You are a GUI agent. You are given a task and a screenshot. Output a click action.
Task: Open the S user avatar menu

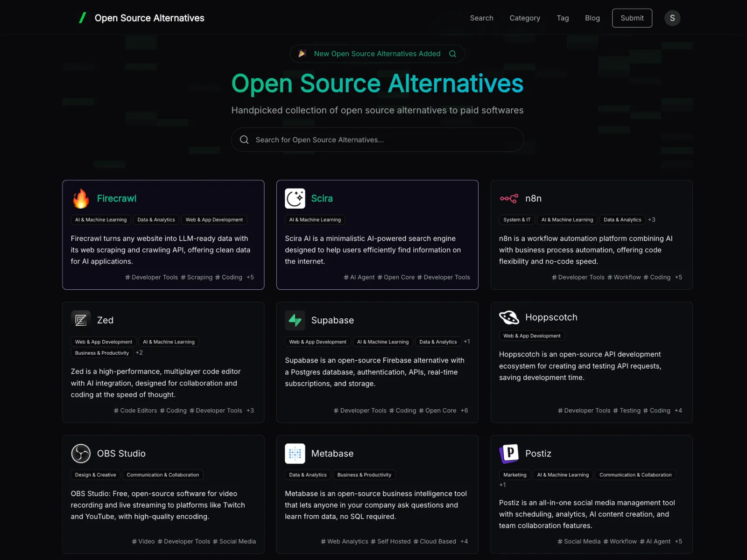pos(672,18)
